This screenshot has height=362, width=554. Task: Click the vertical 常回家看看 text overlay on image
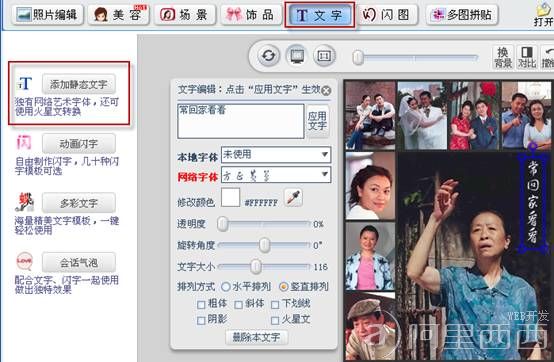533,202
